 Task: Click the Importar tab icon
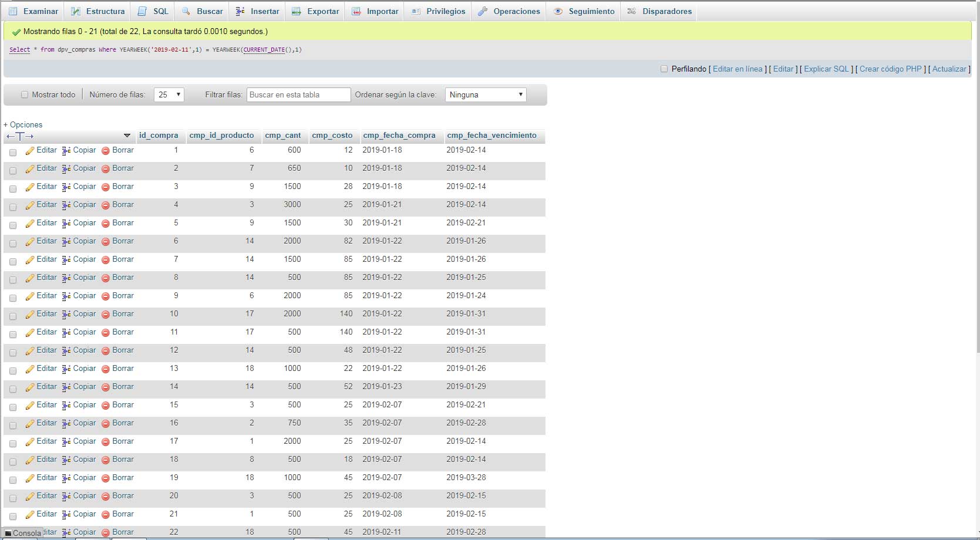click(x=356, y=11)
